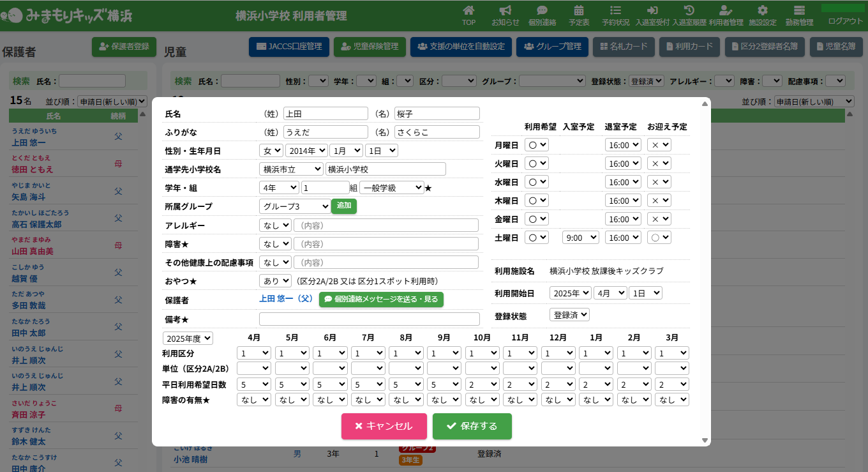The height and width of the screenshot is (472, 868).
Task: Click the キャンセル button
Action: (x=384, y=426)
